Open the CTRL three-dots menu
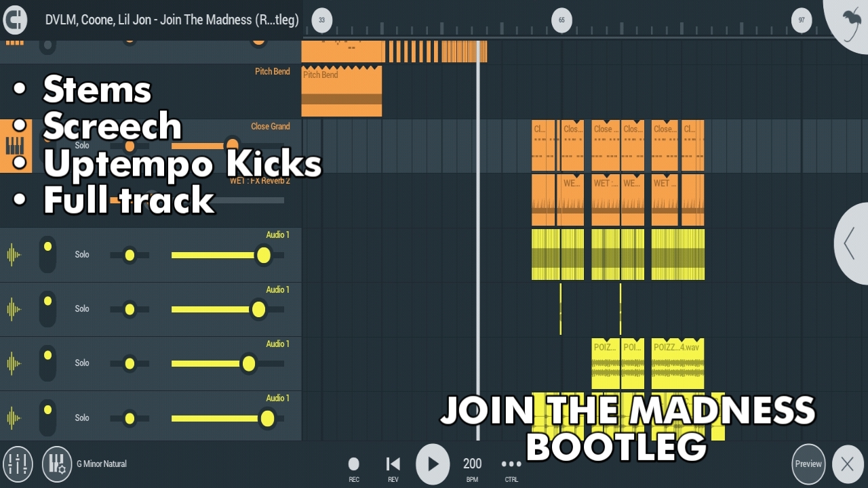This screenshot has width=868, height=488. (x=511, y=468)
